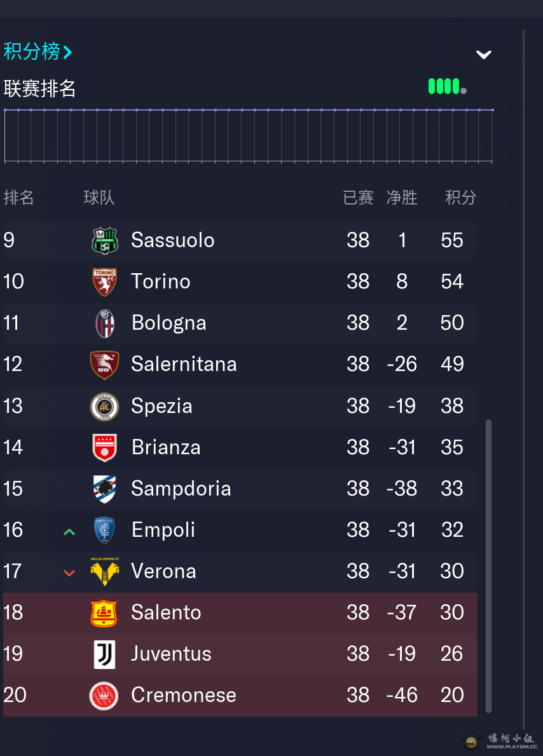
Task: Select the Brianza red shield badge
Action: coord(105,447)
